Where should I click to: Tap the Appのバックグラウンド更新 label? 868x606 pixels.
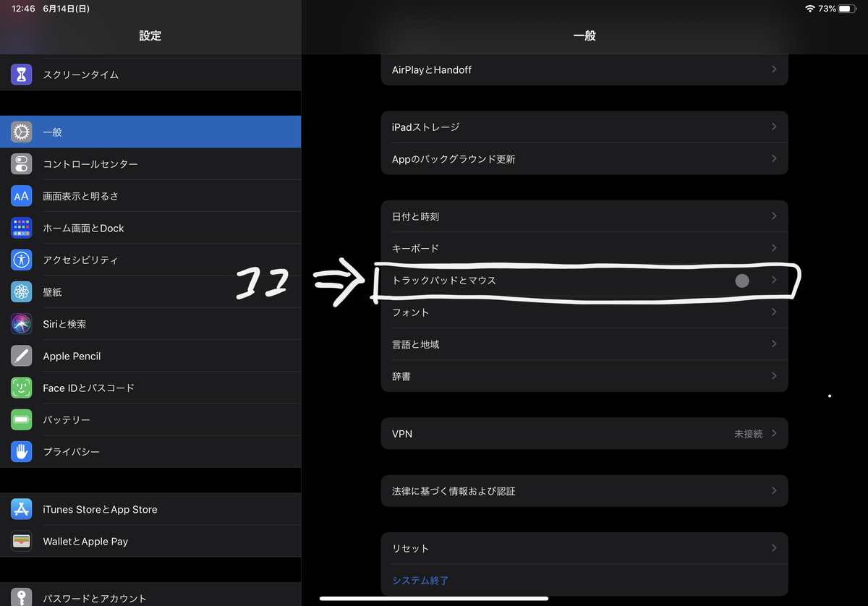point(454,159)
